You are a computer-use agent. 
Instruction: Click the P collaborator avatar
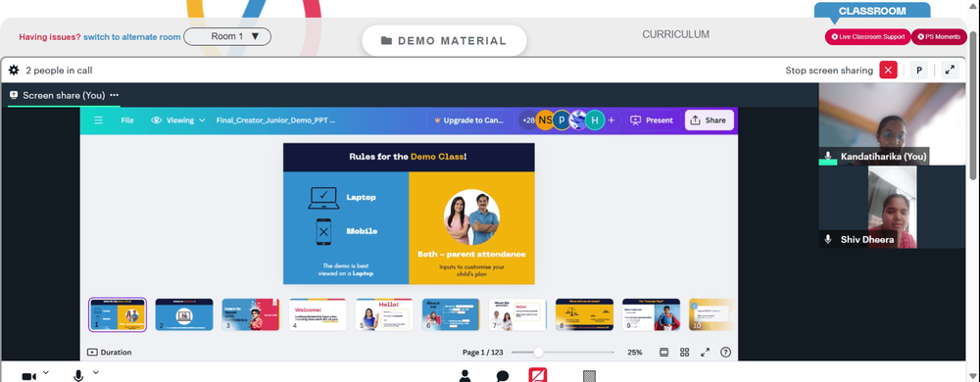coord(562,120)
